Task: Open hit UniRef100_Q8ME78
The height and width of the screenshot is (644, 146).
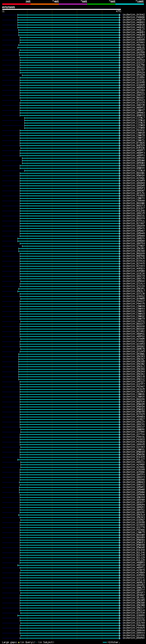Action: pyautogui.click(x=134, y=349)
